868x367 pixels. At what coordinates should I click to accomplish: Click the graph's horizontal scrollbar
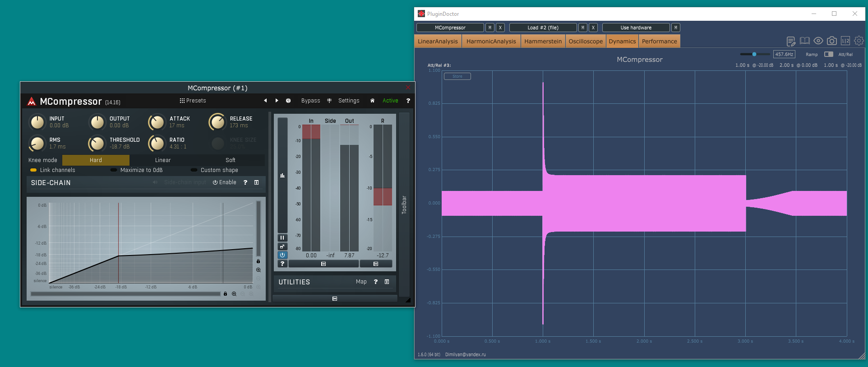(x=125, y=294)
